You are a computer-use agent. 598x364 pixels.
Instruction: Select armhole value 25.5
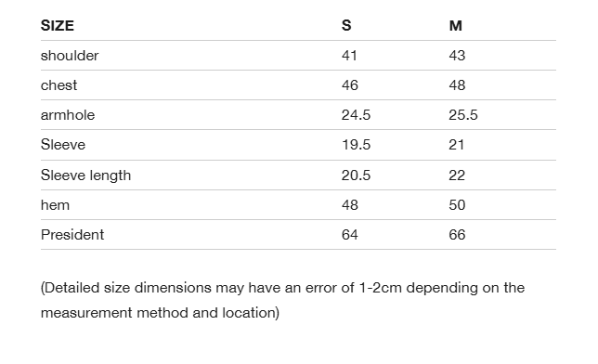click(463, 115)
